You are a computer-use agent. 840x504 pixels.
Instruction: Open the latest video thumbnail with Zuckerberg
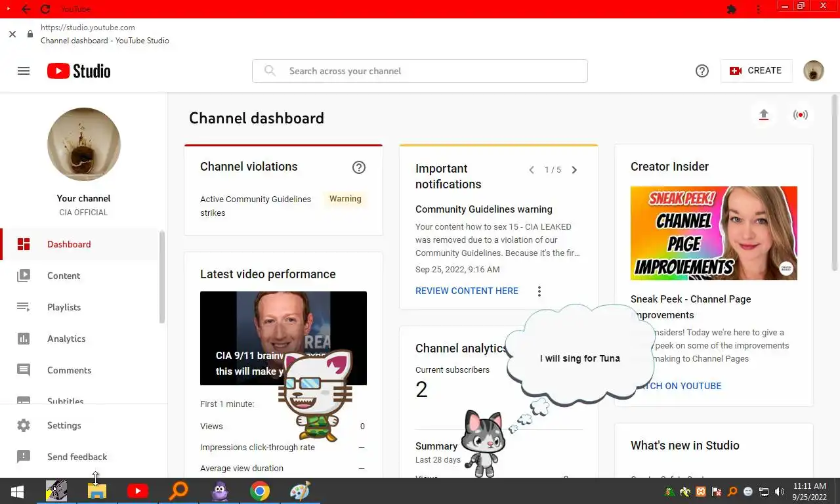tap(283, 338)
